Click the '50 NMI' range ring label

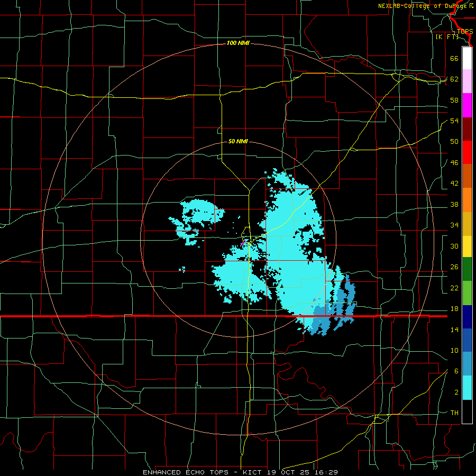[x=238, y=141]
